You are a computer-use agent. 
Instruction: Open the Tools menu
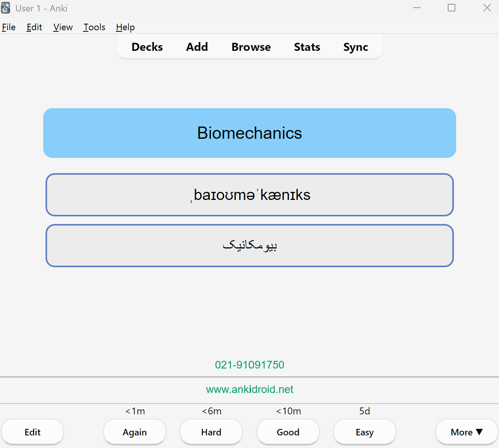tap(95, 27)
